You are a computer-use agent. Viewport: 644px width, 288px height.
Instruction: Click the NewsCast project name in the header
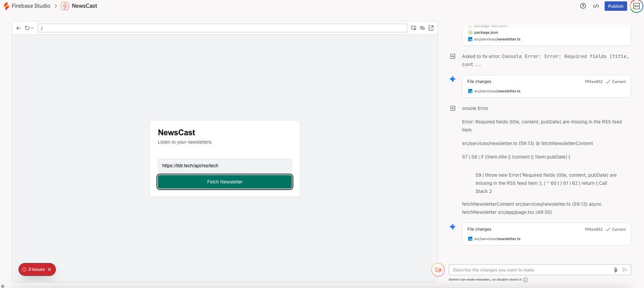coord(84,6)
